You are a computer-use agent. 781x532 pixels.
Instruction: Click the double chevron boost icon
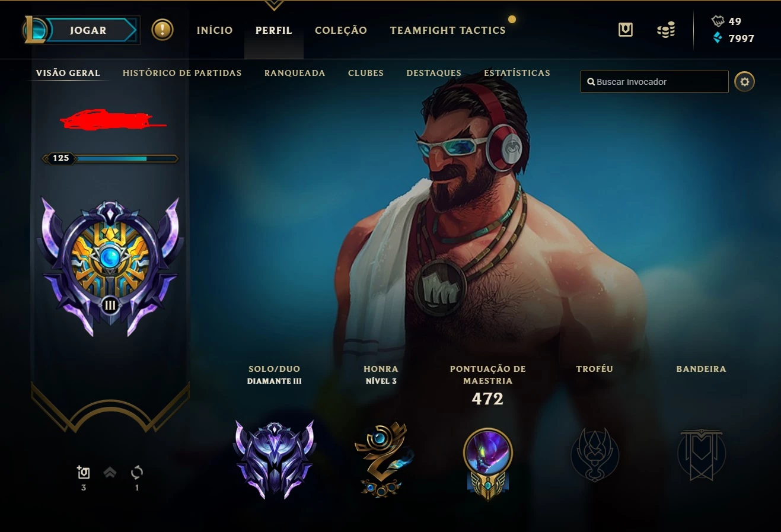tap(110, 472)
